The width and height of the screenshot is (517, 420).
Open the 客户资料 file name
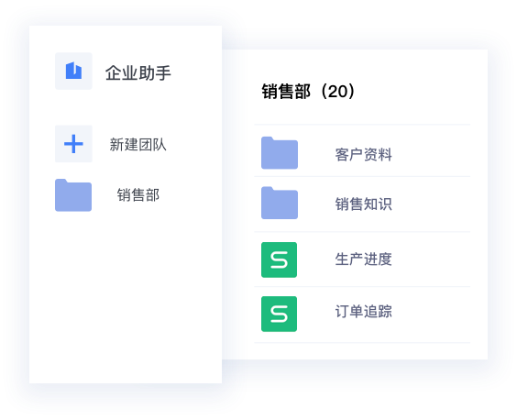click(x=363, y=154)
